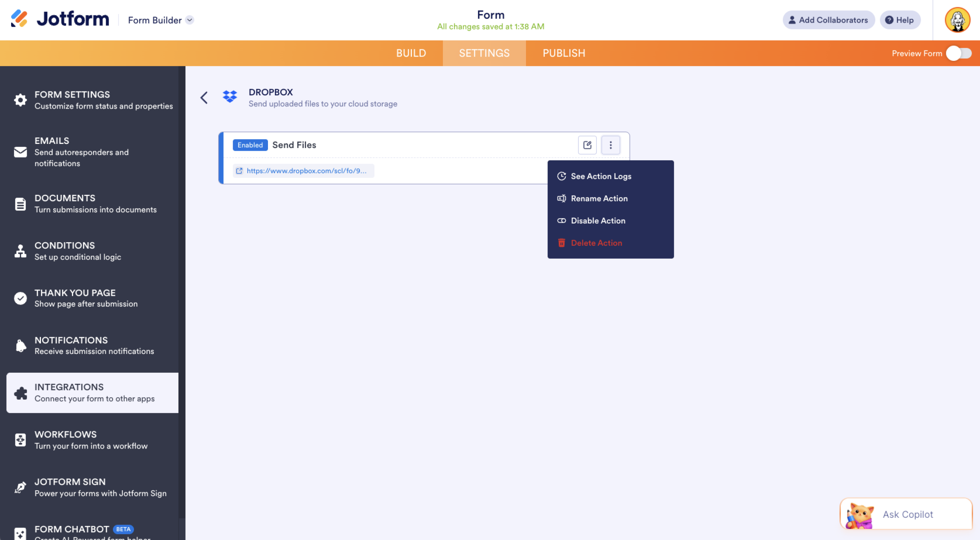Select the Conditions logic icon
This screenshot has height=540, width=980.
[20, 251]
